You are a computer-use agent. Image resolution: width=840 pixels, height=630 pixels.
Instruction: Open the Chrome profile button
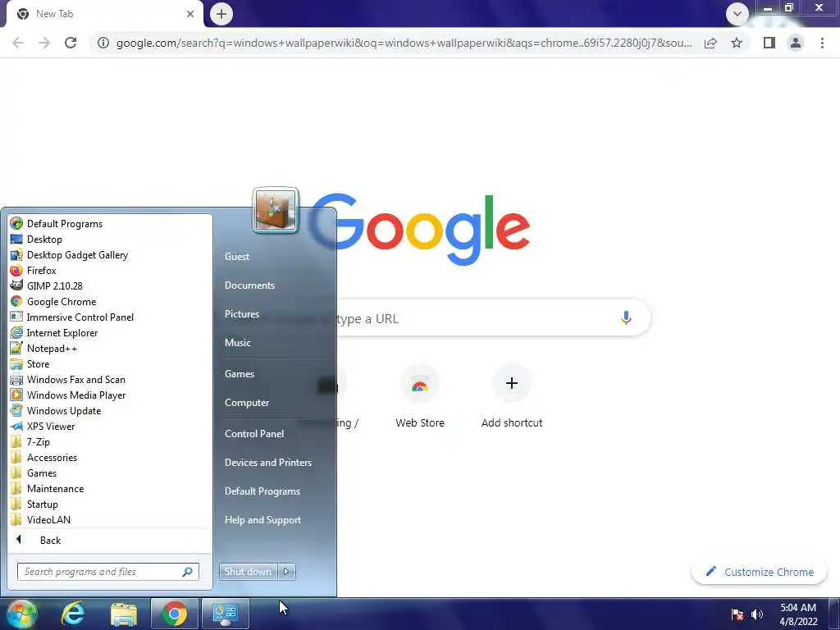(796, 43)
